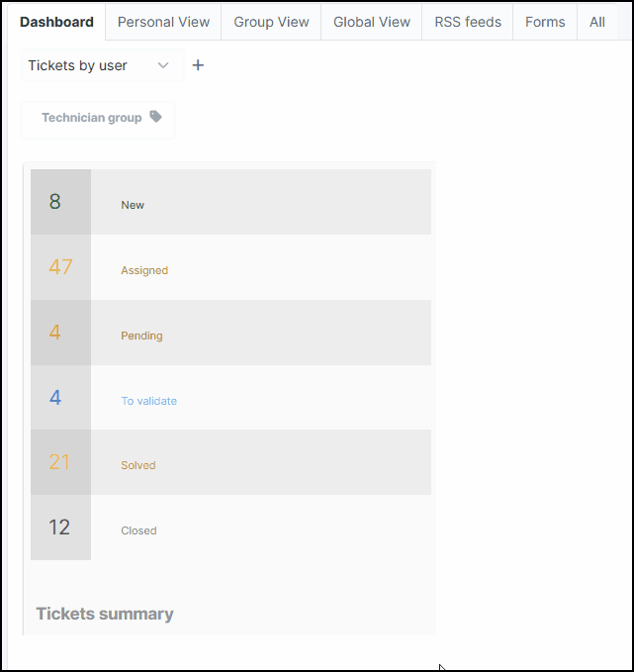Expand the Tickets by user chevron
Image resolution: width=634 pixels, height=672 pixels.
pyautogui.click(x=163, y=65)
